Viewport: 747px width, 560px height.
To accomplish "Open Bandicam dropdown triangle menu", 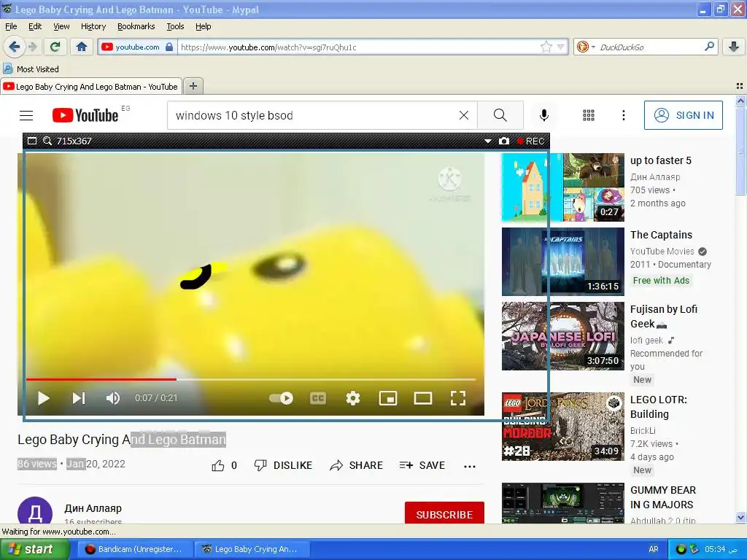I will tap(487, 141).
